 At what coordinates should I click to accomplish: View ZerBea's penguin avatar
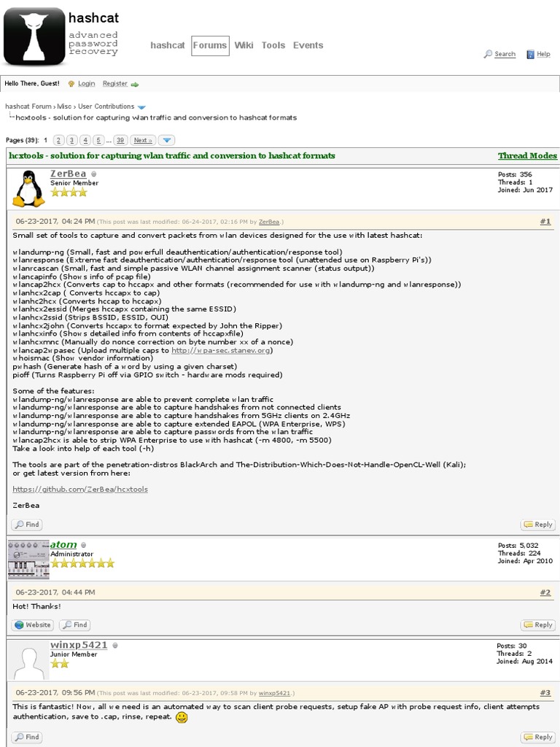(28, 189)
